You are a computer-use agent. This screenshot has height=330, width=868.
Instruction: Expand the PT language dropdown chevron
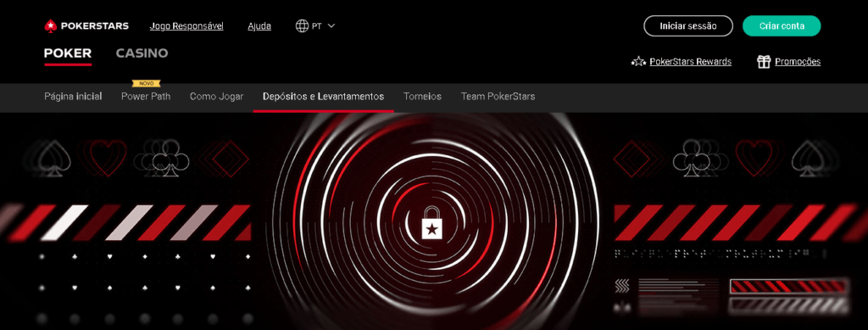331,26
